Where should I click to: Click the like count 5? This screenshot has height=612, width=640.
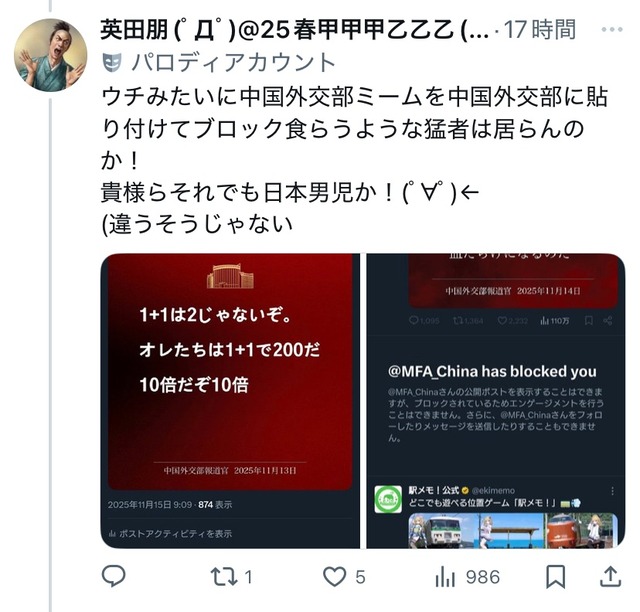(x=360, y=577)
